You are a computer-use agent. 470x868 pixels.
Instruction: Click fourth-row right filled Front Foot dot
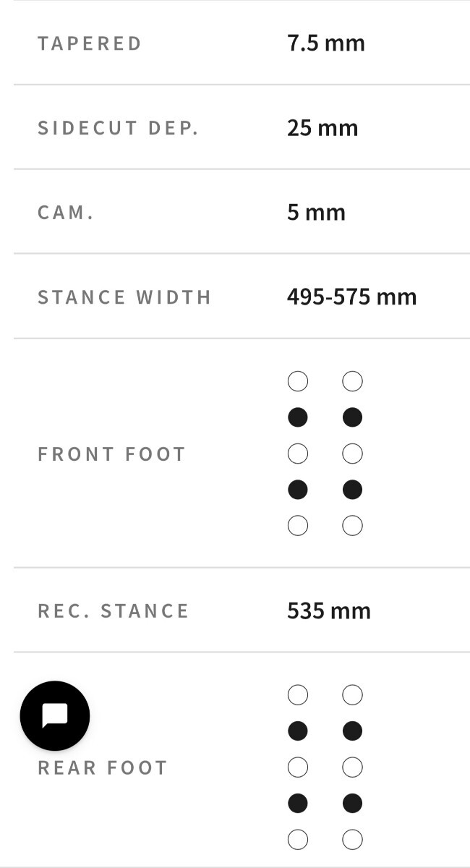[x=352, y=490]
